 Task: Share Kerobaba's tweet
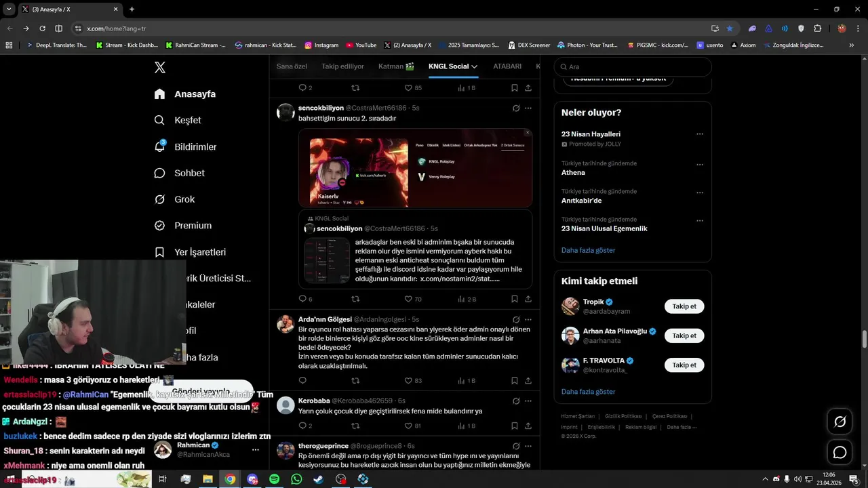point(528,426)
